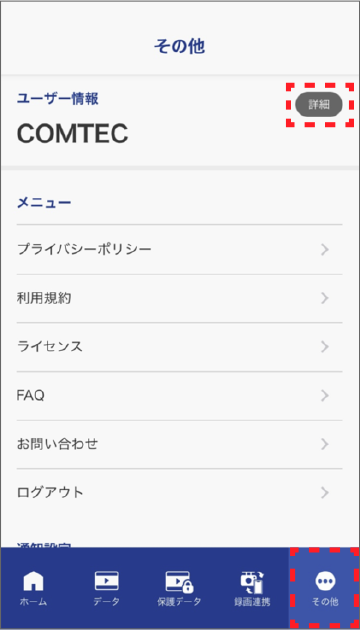Open 利用規約 menu row
360x630 pixels.
click(x=179, y=299)
